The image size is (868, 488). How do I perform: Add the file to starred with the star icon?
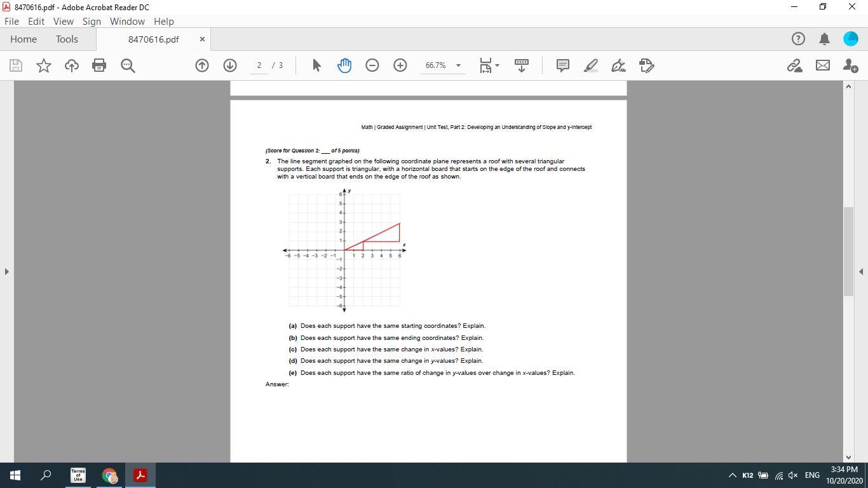pyautogui.click(x=44, y=65)
